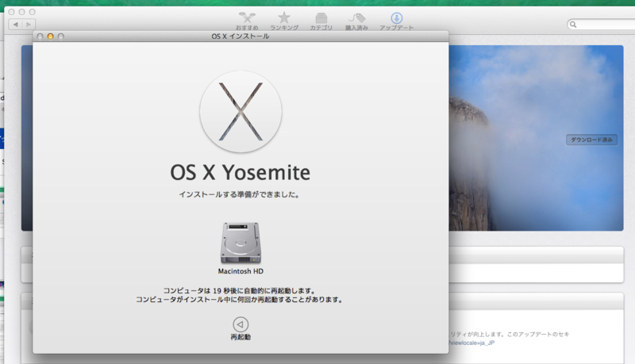Click the App Store forward arrow button

pos(29,25)
